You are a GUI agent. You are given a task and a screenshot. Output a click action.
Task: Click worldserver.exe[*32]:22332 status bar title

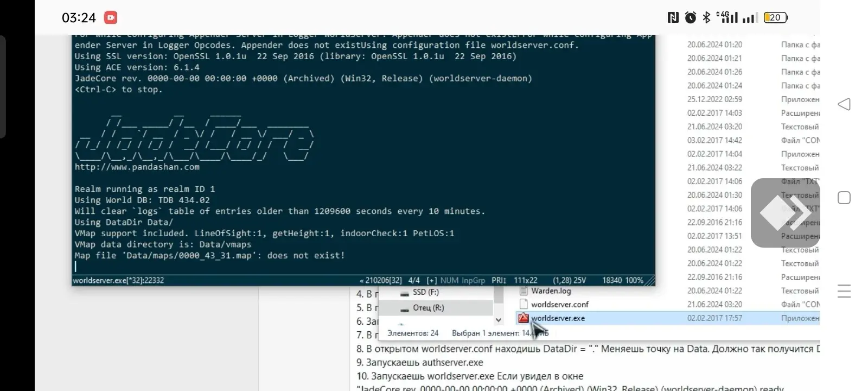[x=118, y=280]
